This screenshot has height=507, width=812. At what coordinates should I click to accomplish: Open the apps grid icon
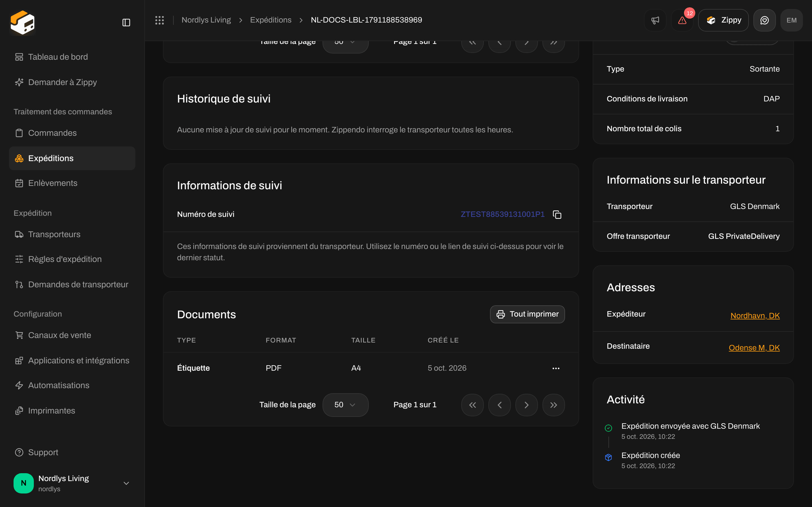coord(159,20)
